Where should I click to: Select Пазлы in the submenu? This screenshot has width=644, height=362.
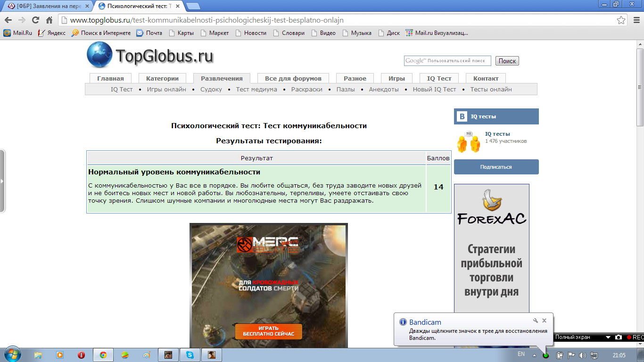(x=346, y=89)
